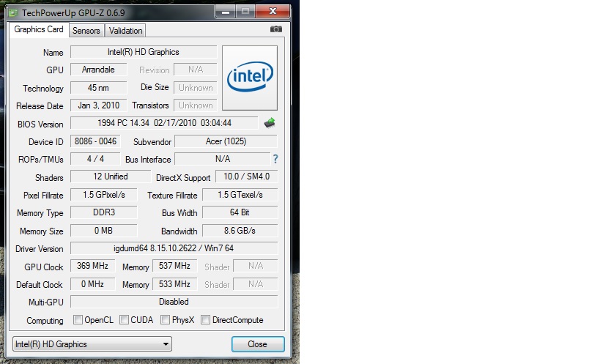Click the Technology value 45 nm

(98, 88)
